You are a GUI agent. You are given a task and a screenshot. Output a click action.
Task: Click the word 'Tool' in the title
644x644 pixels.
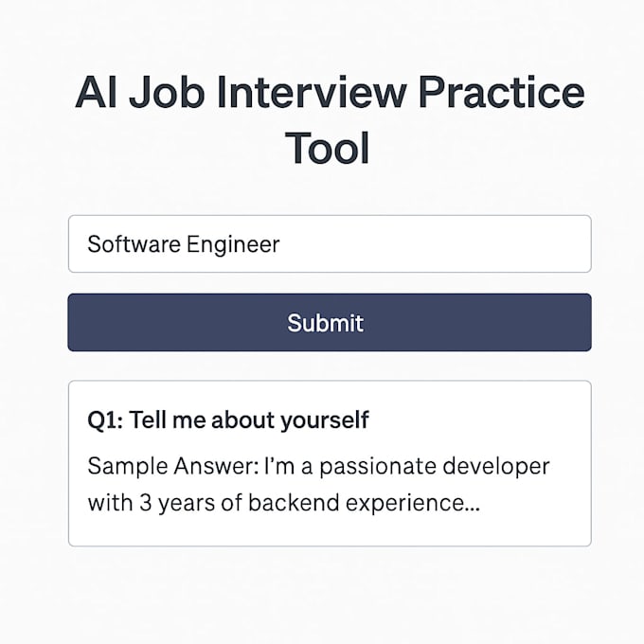(328, 149)
